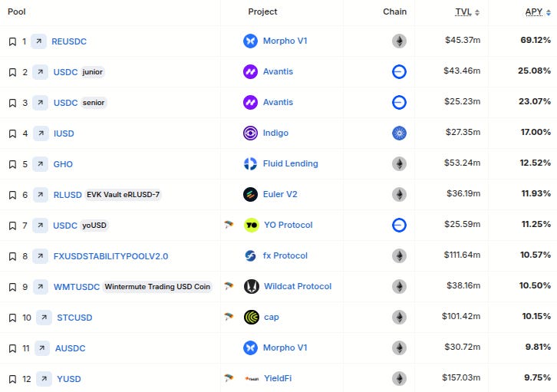Viewport: 557px width, 392px height.
Task: Open external link icon for WMTUSDC
Action: 41,287
